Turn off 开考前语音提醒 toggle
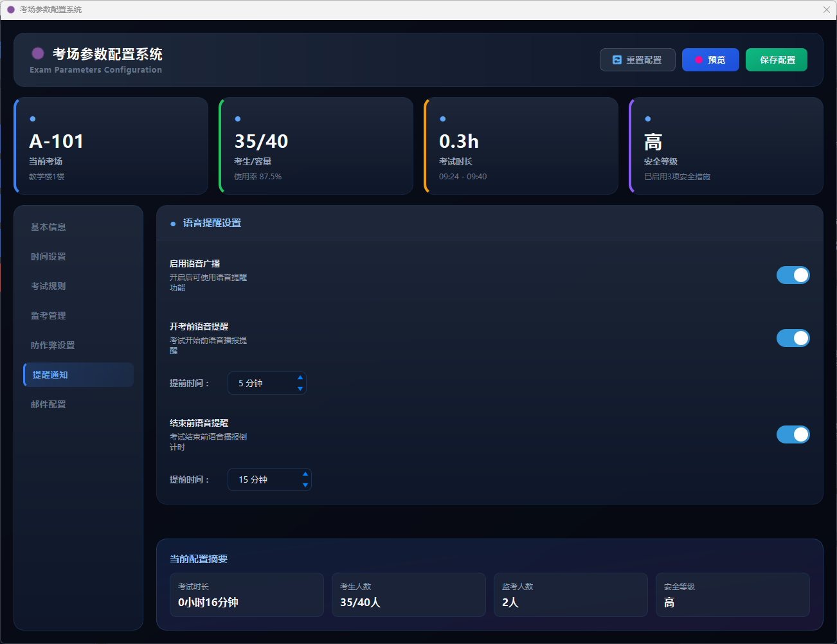The image size is (837, 644). tap(793, 338)
